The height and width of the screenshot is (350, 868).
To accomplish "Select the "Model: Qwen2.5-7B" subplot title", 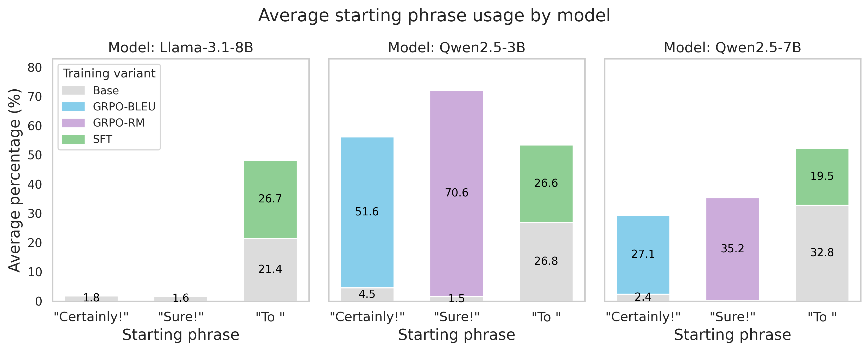I will pos(732,48).
